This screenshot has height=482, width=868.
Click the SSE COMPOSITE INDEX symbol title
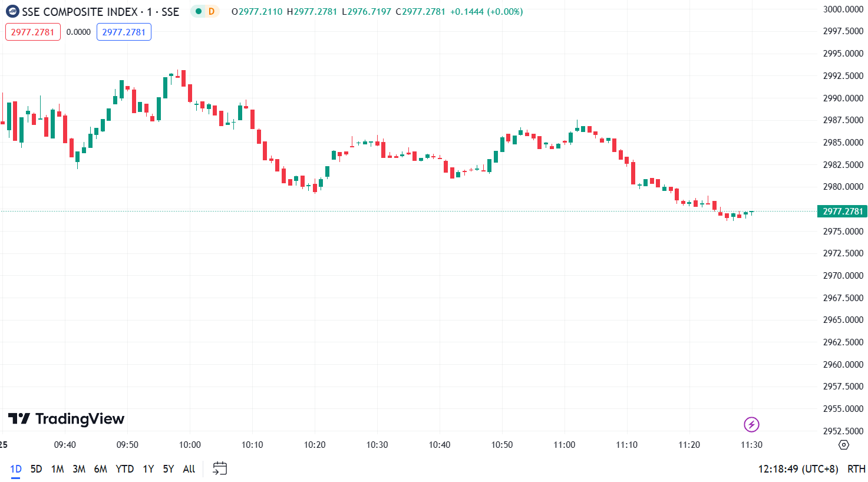click(x=80, y=12)
